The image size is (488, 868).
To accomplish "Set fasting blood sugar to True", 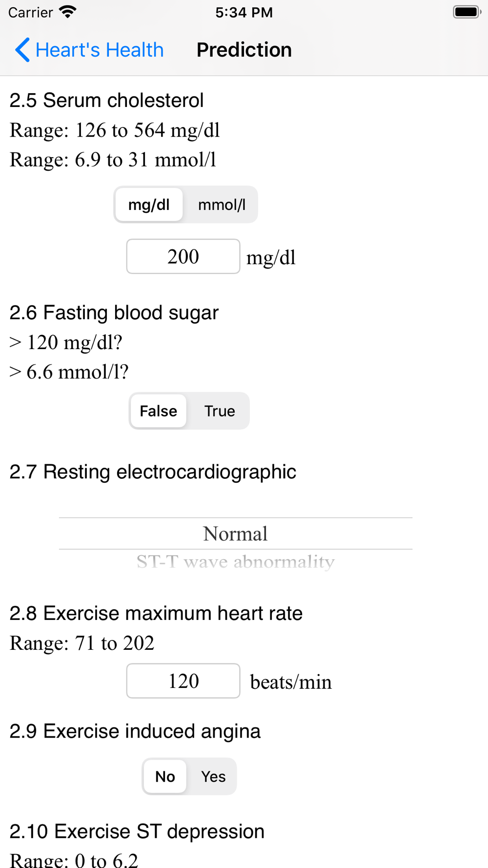I will pos(220,411).
